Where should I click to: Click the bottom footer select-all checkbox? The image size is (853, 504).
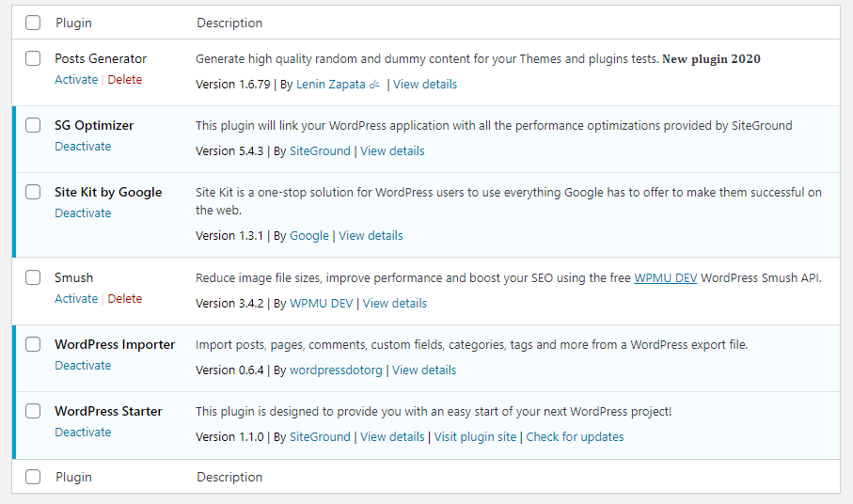click(33, 477)
